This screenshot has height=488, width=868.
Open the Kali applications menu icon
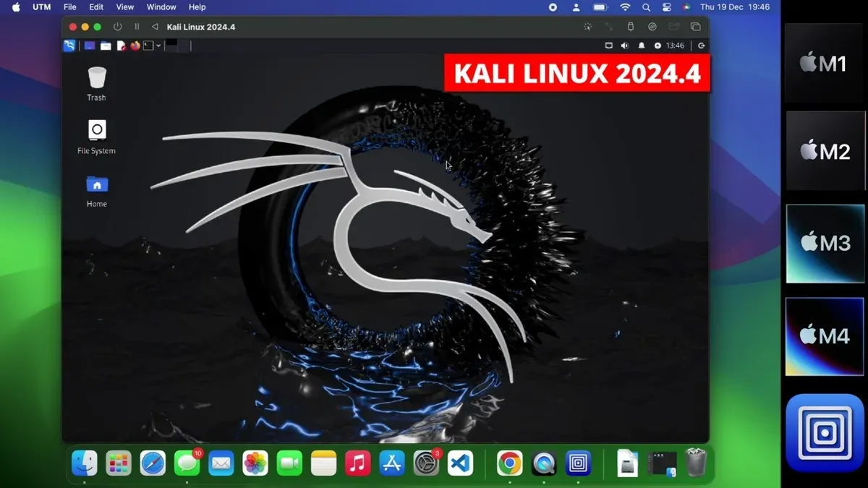pos(69,46)
